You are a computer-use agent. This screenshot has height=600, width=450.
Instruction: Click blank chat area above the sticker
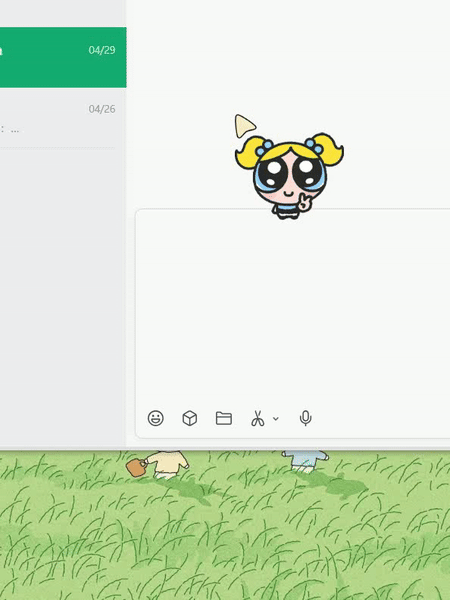(289, 57)
